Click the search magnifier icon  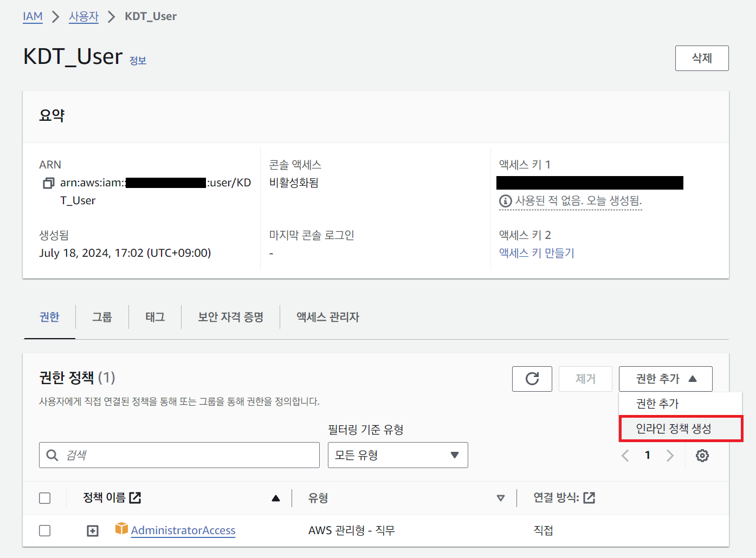coord(52,455)
